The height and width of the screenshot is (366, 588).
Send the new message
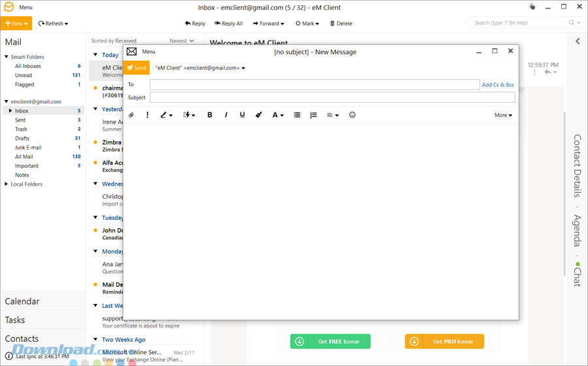tap(137, 68)
